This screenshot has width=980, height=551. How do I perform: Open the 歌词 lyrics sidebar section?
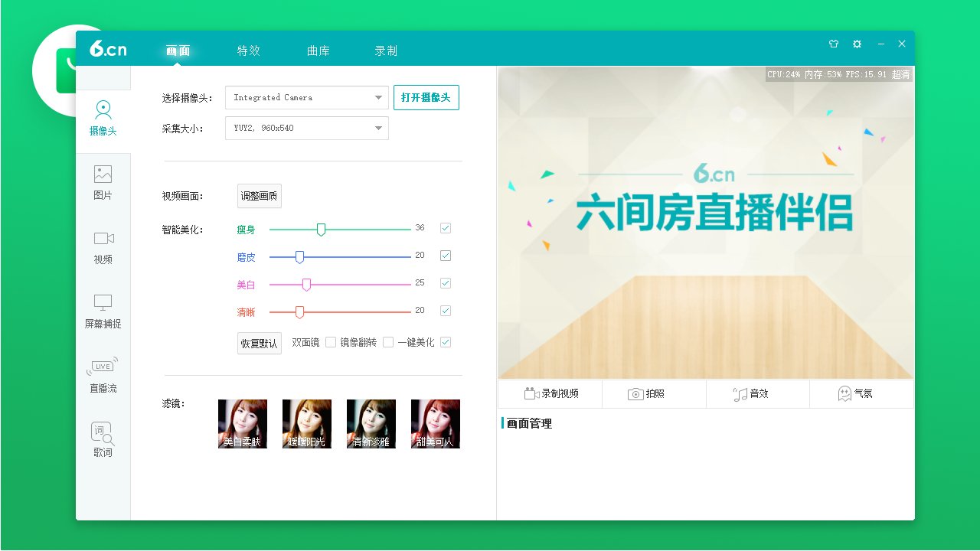click(103, 441)
